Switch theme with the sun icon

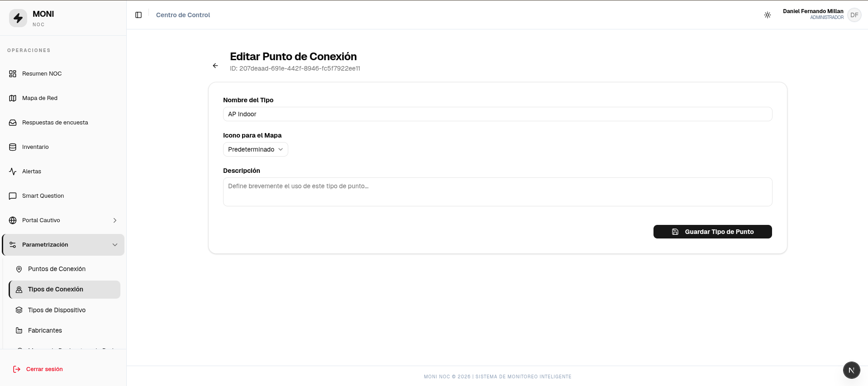[768, 15]
